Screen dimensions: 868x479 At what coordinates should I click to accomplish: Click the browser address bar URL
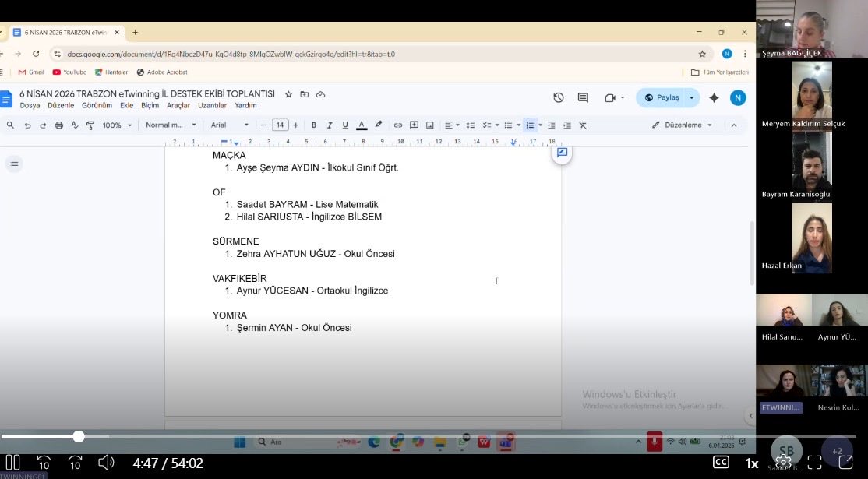pos(231,55)
